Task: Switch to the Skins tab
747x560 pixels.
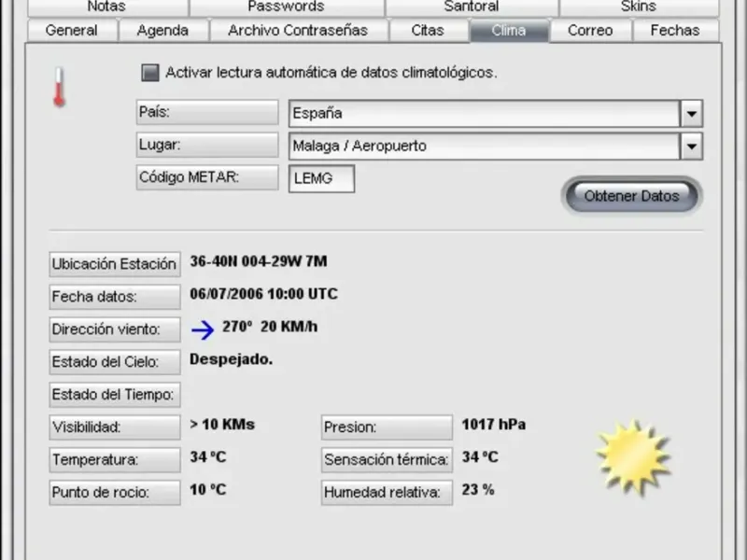Action: [x=639, y=7]
